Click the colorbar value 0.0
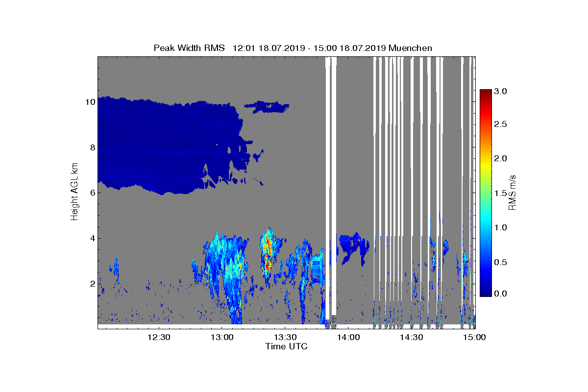The image size is (588, 392). pyautogui.click(x=501, y=294)
